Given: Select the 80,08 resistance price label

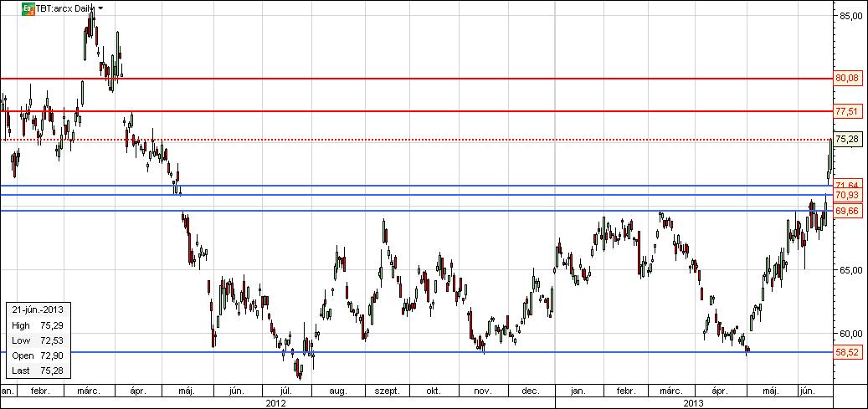Looking at the screenshot, I should 849,79.
